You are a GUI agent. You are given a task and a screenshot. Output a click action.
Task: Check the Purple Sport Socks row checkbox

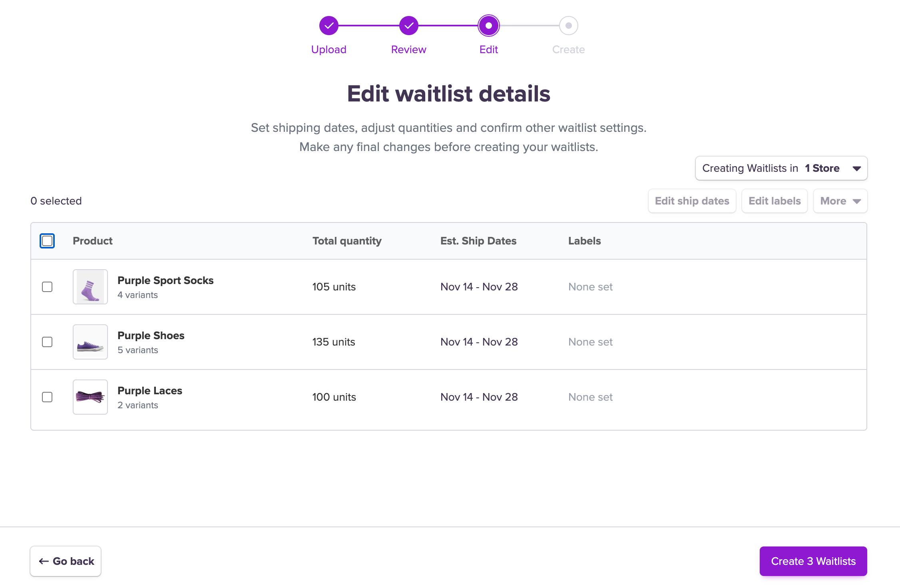pos(47,287)
